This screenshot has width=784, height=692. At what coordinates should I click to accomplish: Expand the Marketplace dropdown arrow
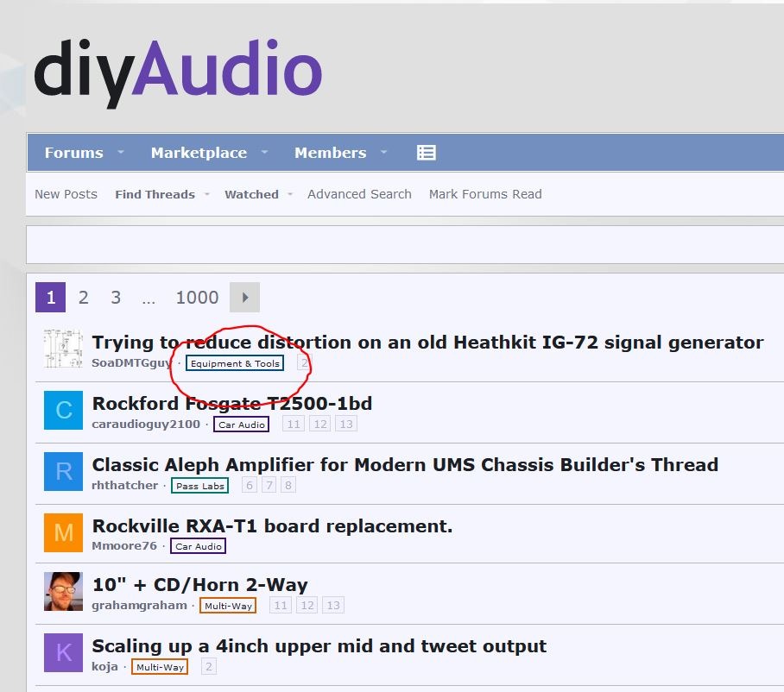(x=264, y=152)
